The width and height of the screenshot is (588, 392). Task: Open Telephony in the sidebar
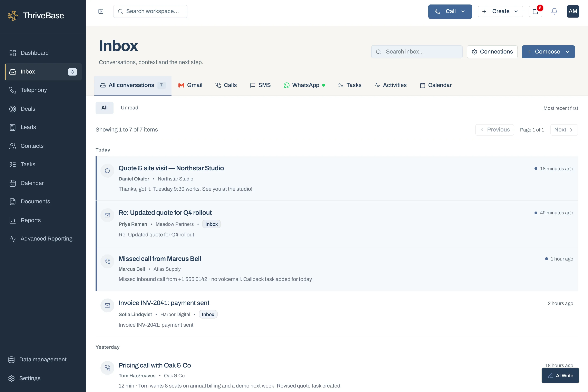click(x=43, y=90)
